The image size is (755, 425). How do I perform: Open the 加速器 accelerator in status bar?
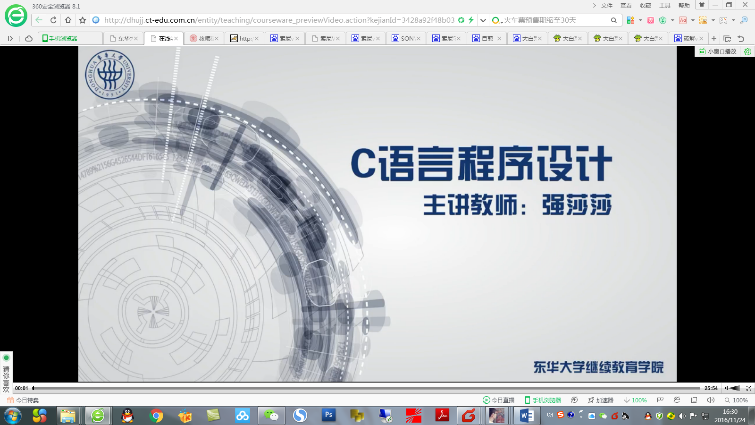tap(600, 400)
